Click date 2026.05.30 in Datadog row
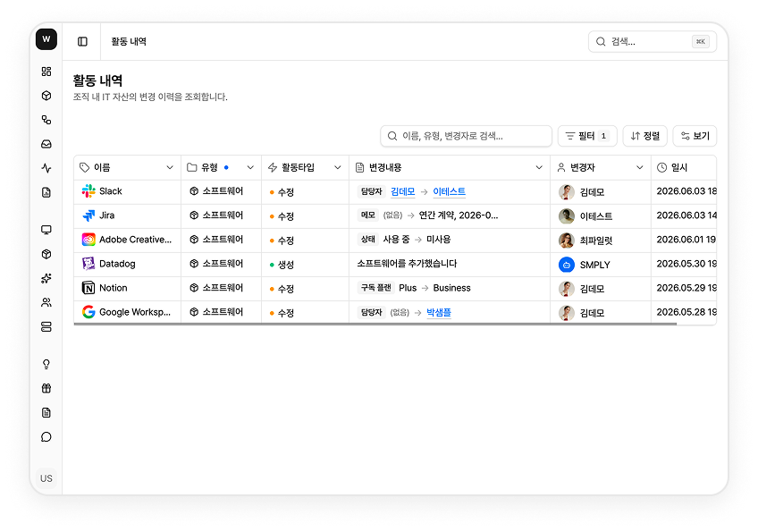The width and height of the screenshot is (758, 532). click(x=686, y=264)
